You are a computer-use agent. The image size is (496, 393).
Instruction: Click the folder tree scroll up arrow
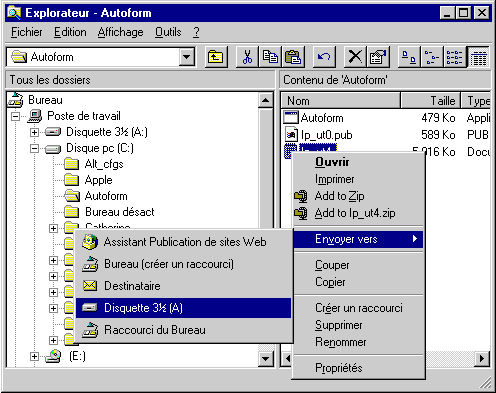pyautogui.click(x=266, y=101)
